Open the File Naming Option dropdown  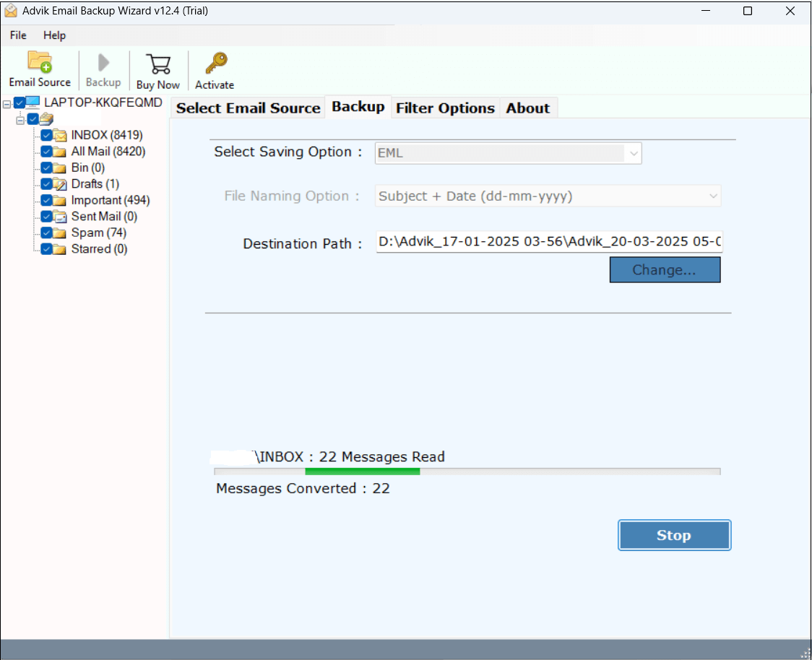click(548, 196)
